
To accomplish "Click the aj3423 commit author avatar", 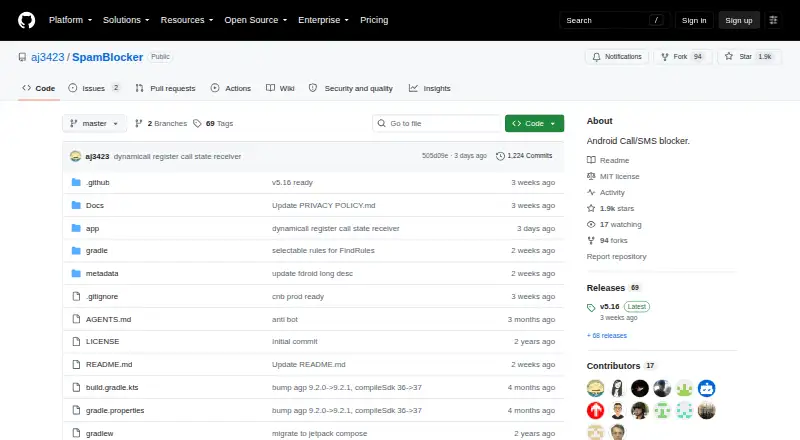I will click(76, 156).
